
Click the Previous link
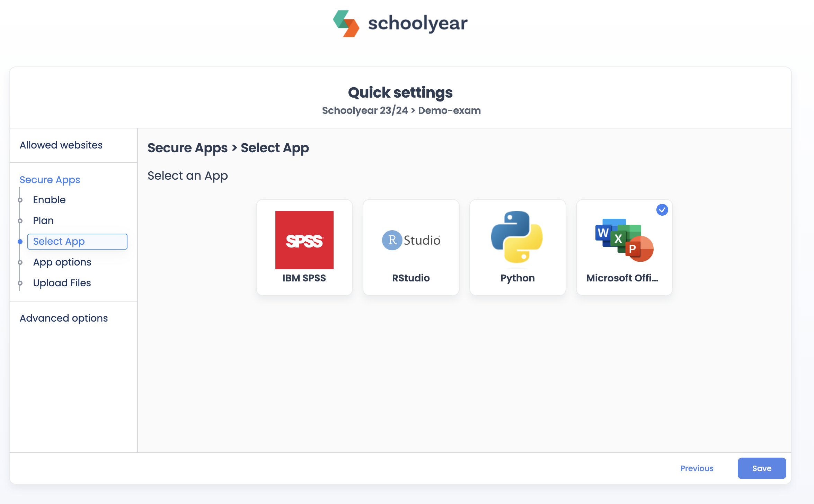pos(697,468)
